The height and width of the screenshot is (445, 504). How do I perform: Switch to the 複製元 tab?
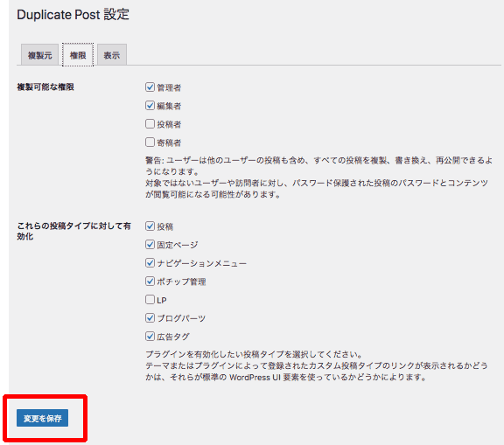pyautogui.click(x=39, y=55)
